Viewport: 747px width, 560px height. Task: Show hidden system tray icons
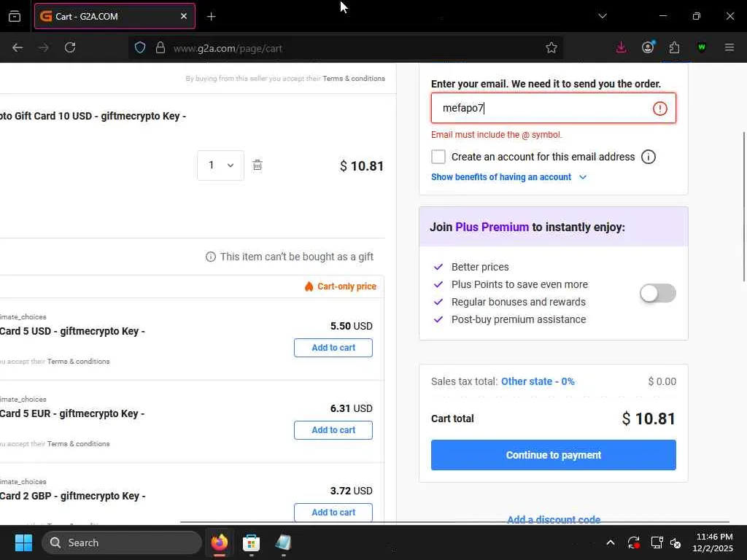tap(611, 542)
